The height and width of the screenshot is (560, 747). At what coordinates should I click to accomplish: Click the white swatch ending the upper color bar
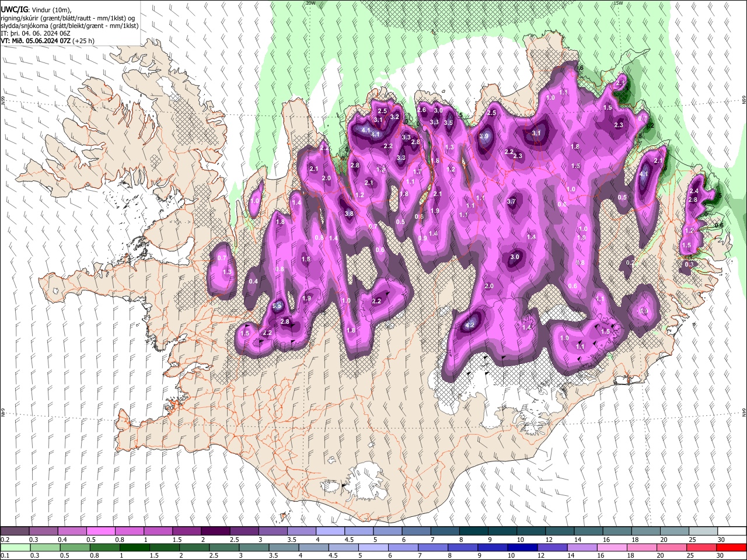tap(731, 531)
